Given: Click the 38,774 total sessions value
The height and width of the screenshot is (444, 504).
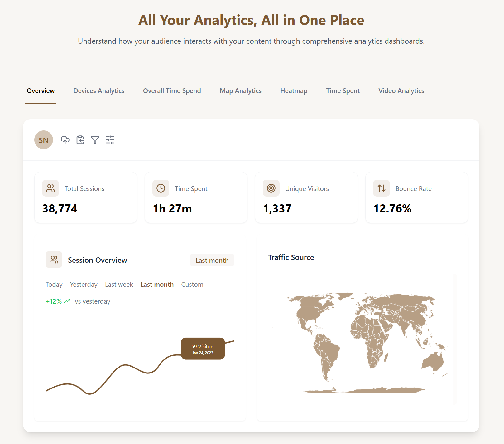Looking at the screenshot, I should click(x=60, y=208).
